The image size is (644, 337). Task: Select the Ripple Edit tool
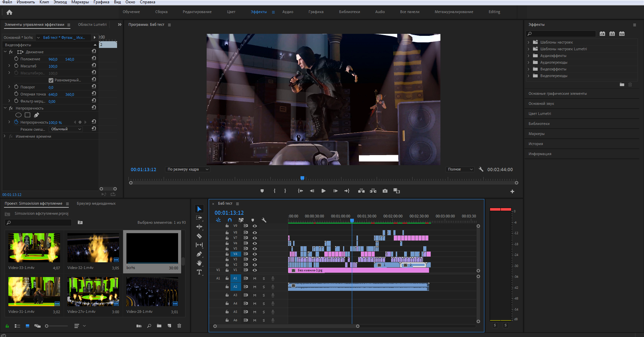coord(199,227)
